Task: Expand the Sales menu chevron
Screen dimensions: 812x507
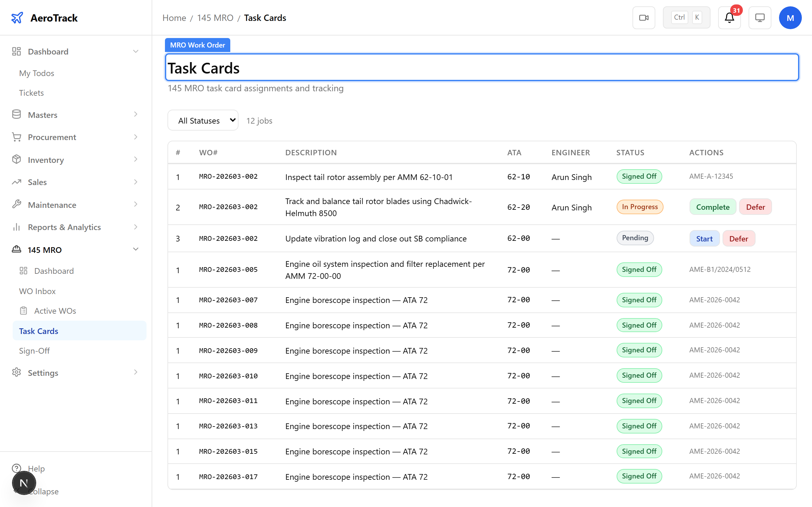Action: point(135,182)
